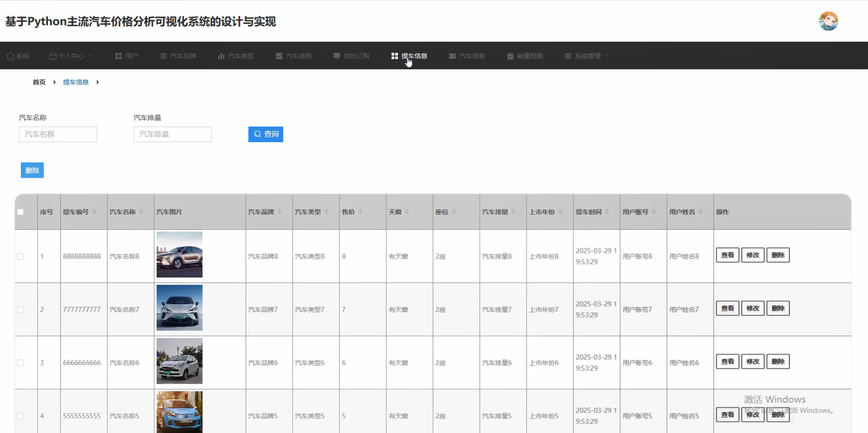This screenshot has height=433, width=868.
Task: Click the grid icon beside 提车信息
Action: point(394,56)
